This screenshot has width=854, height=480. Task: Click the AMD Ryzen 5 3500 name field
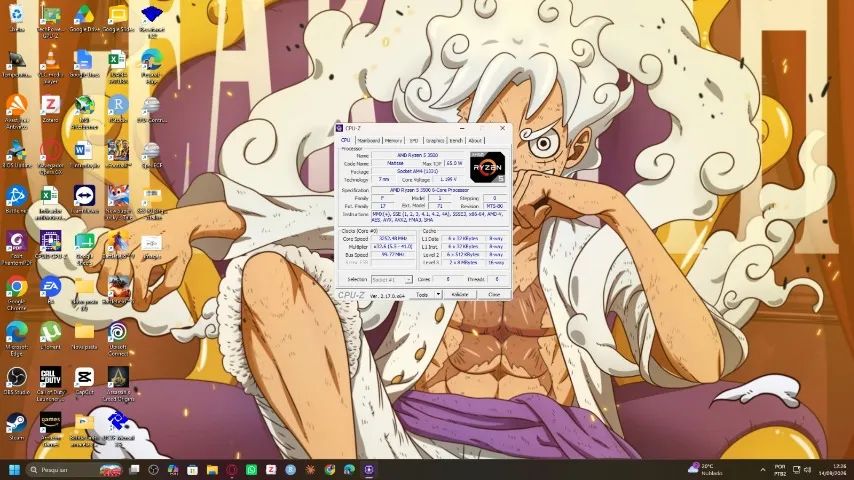pyautogui.click(x=417, y=155)
